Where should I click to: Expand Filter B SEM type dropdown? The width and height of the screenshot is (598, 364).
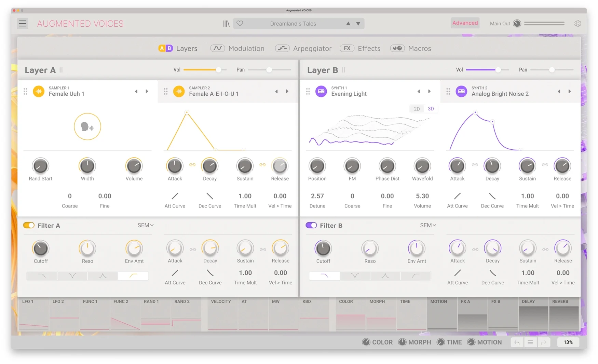(428, 225)
